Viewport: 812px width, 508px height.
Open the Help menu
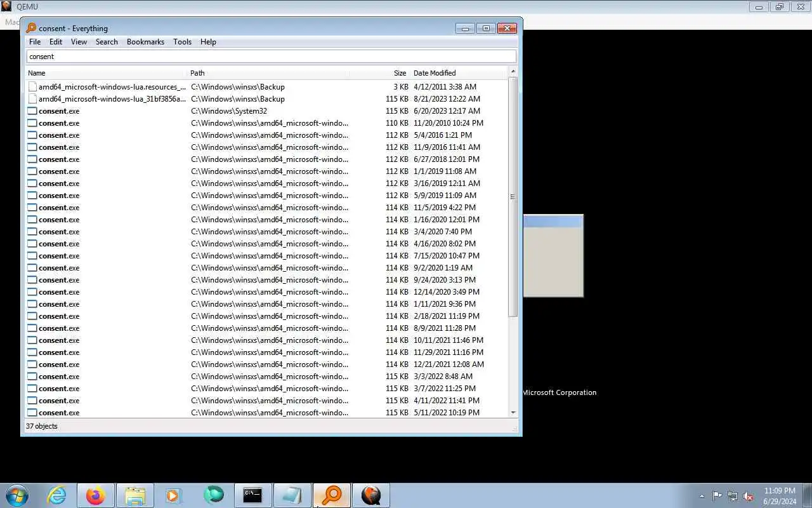tap(208, 42)
